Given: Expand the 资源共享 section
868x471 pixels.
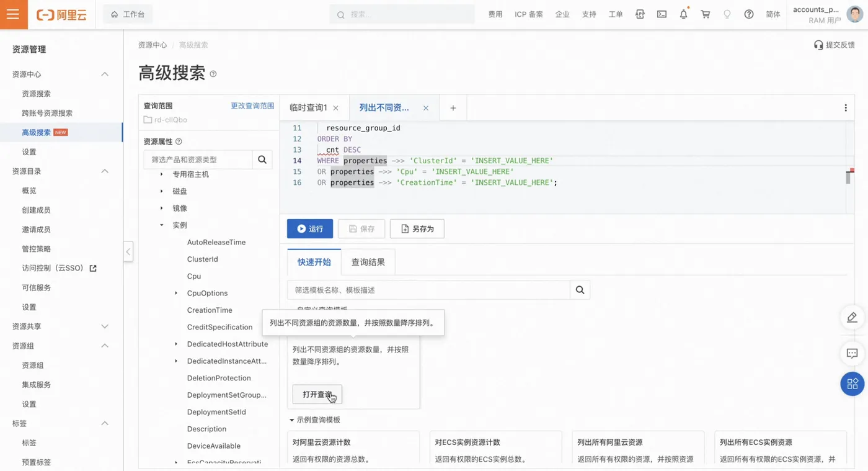Looking at the screenshot, I should click(105, 326).
